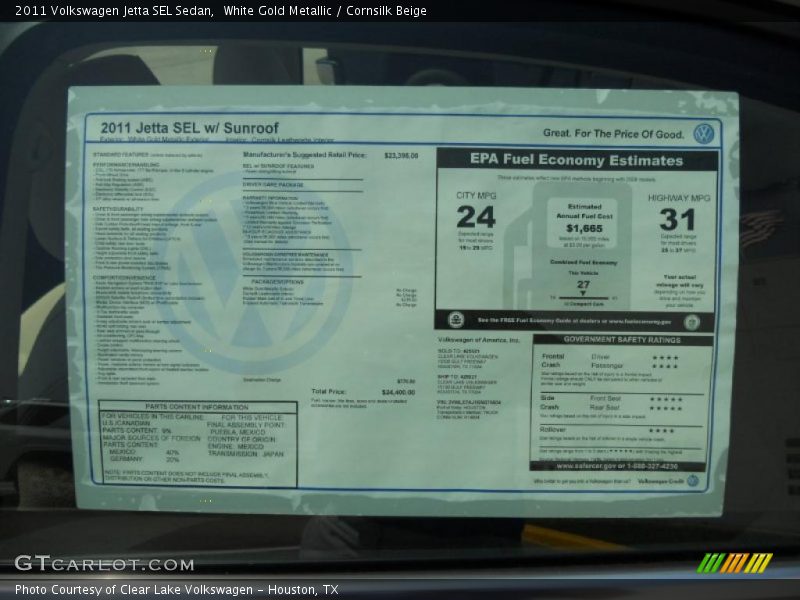This screenshot has height=600, width=800.
Task: Click the Volkswagen logo beside the slogan
Action: [703, 133]
